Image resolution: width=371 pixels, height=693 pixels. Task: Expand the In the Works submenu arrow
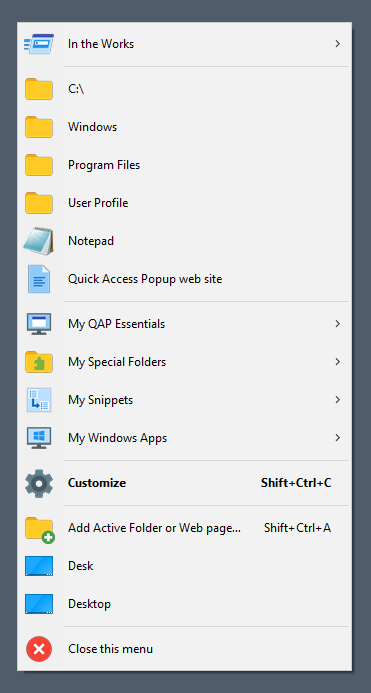pyautogui.click(x=337, y=44)
